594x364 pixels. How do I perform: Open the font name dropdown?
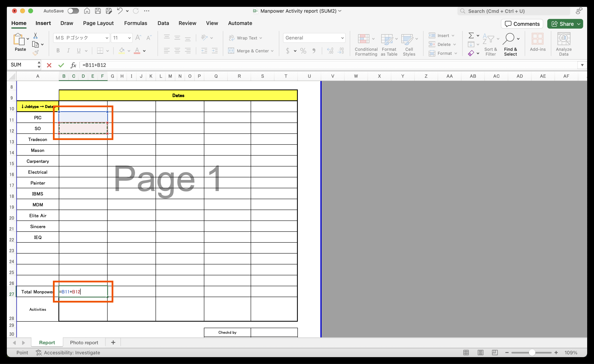click(x=107, y=38)
